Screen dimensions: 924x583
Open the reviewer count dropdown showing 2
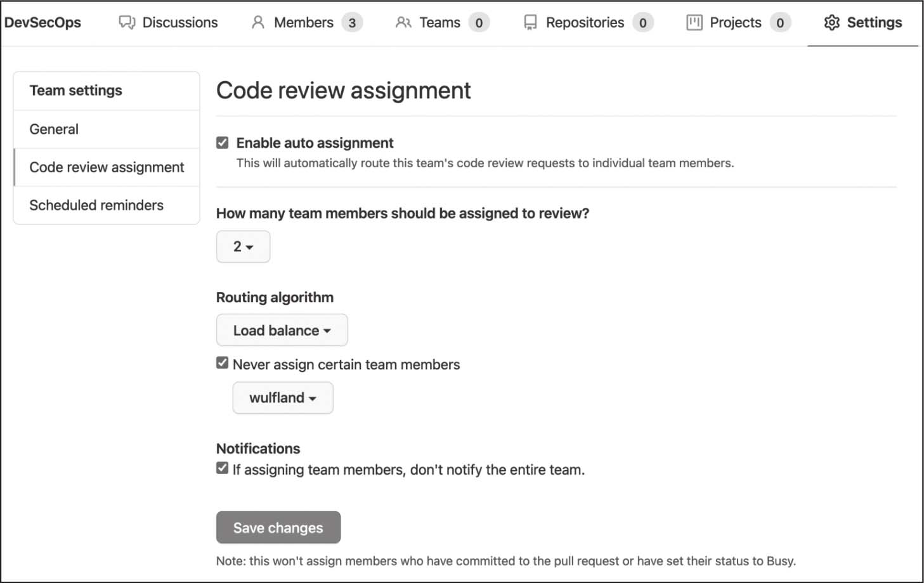click(243, 247)
